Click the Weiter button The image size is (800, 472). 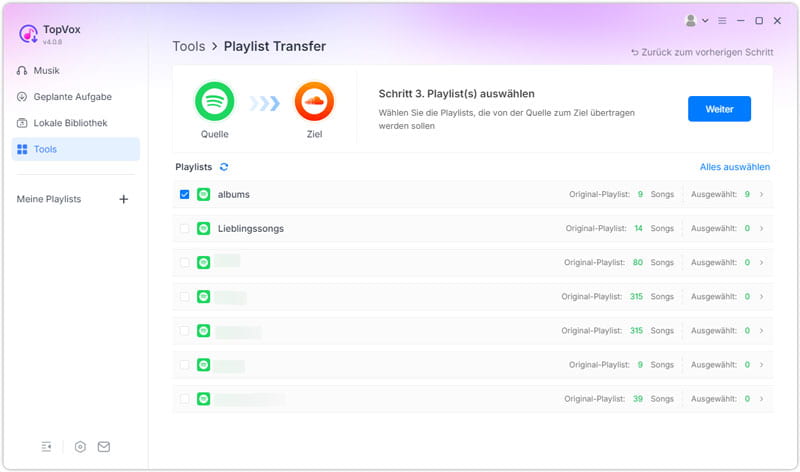(x=719, y=109)
